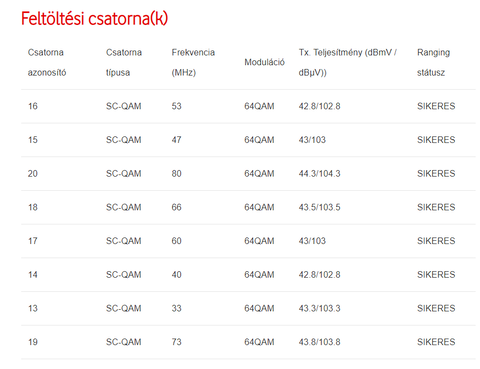Select the 43.8/103.8 power value
The height and width of the screenshot is (369, 480).
pos(319,342)
